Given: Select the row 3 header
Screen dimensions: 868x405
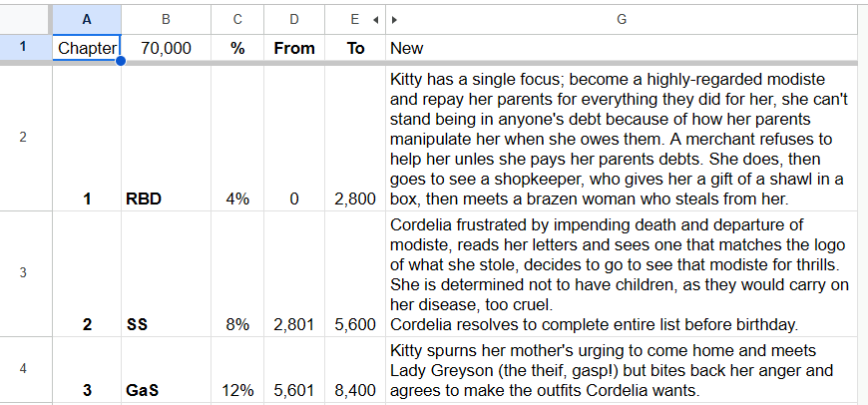Looking at the screenshot, I should 23,273.
